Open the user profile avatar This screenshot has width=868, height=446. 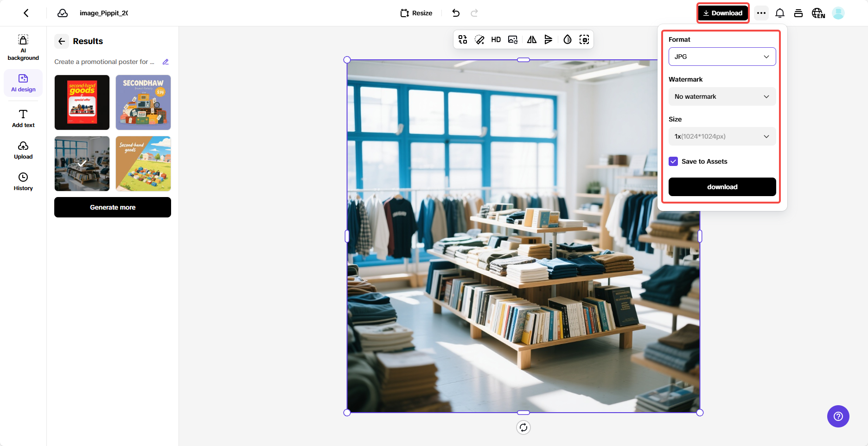tap(838, 13)
